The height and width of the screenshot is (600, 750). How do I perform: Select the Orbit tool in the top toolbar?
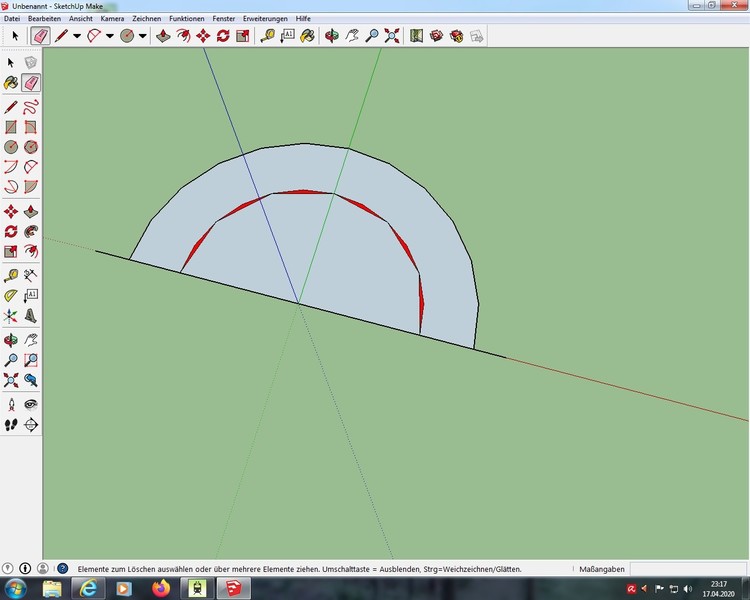click(x=331, y=35)
